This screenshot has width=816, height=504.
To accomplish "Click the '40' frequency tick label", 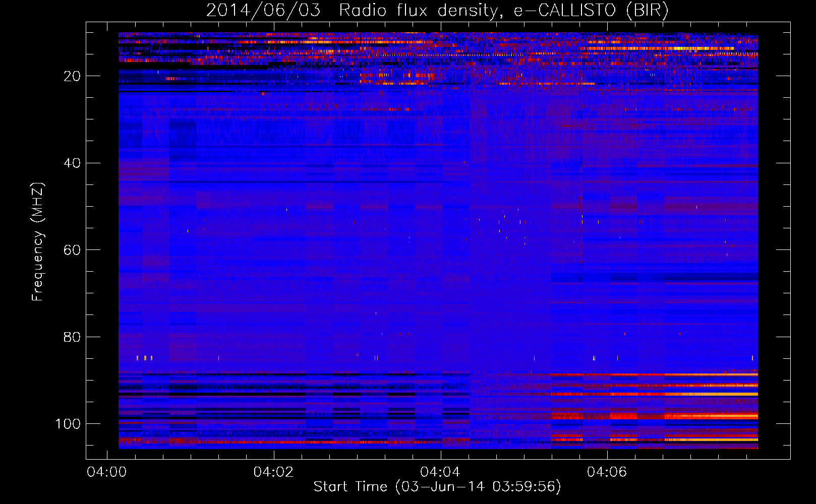I will [73, 163].
